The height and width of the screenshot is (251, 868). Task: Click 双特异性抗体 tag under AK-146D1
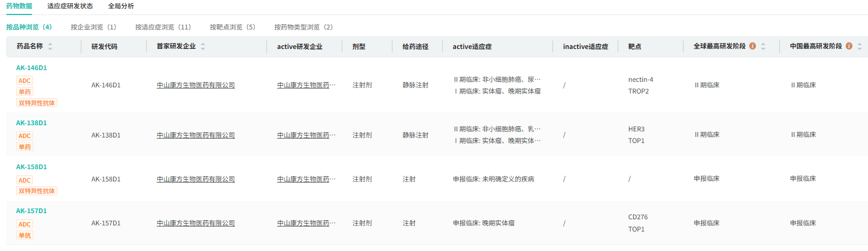click(x=37, y=103)
